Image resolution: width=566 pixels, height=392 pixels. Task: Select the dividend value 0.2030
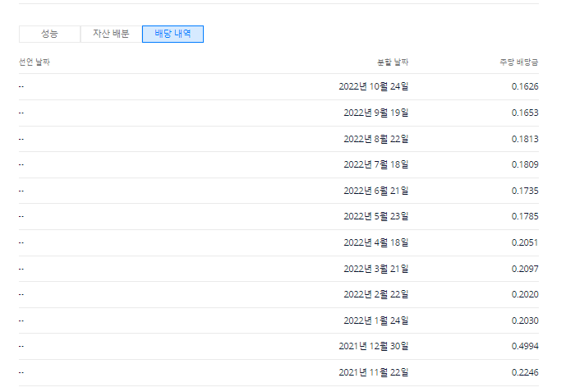point(525,321)
